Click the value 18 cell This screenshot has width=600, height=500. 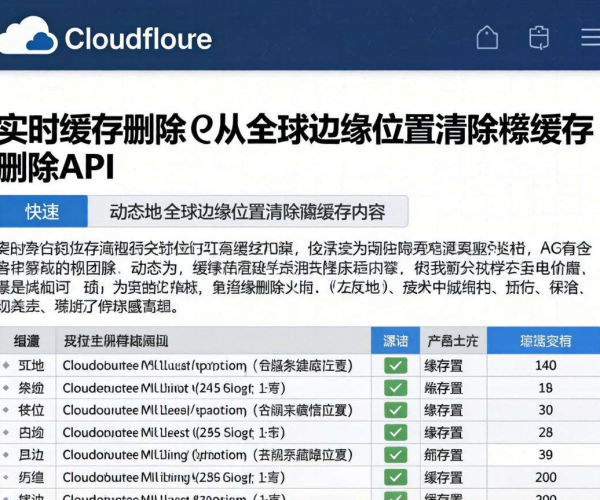545,388
